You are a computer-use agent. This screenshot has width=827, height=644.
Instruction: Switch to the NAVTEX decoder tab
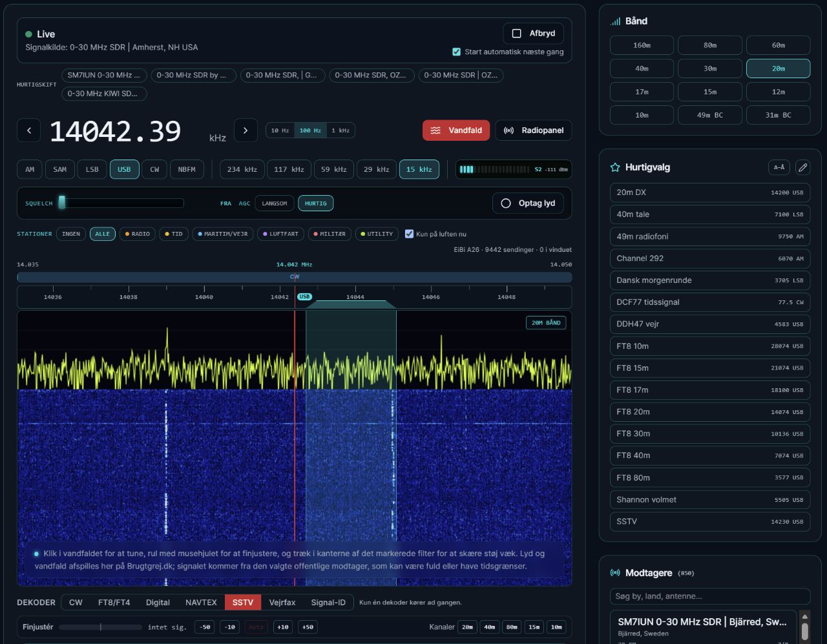click(201, 603)
